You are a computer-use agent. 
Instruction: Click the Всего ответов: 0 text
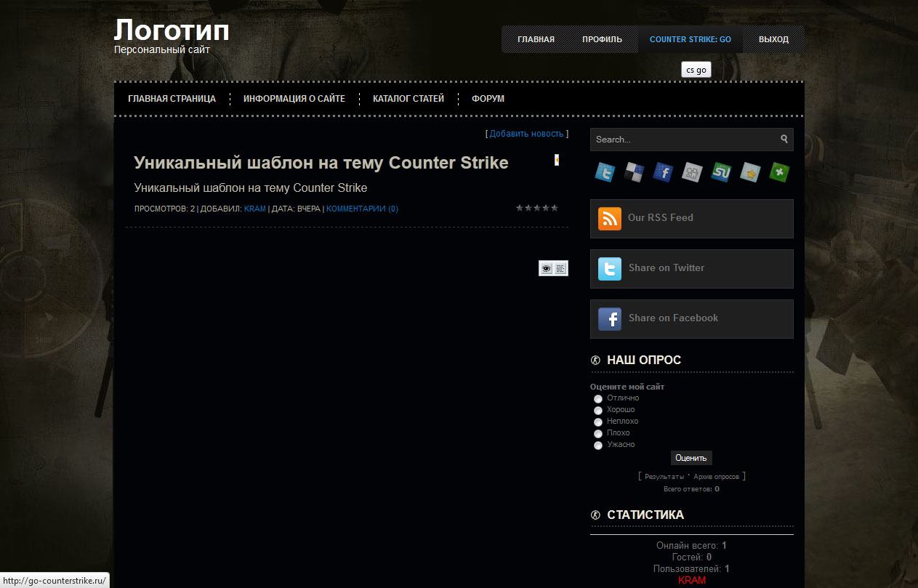(x=692, y=489)
